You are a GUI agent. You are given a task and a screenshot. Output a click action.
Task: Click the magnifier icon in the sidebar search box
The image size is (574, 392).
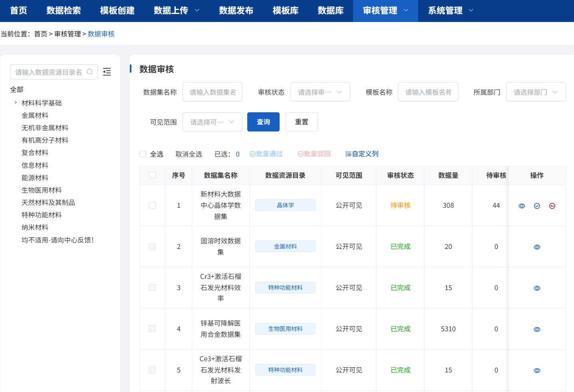click(x=90, y=72)
